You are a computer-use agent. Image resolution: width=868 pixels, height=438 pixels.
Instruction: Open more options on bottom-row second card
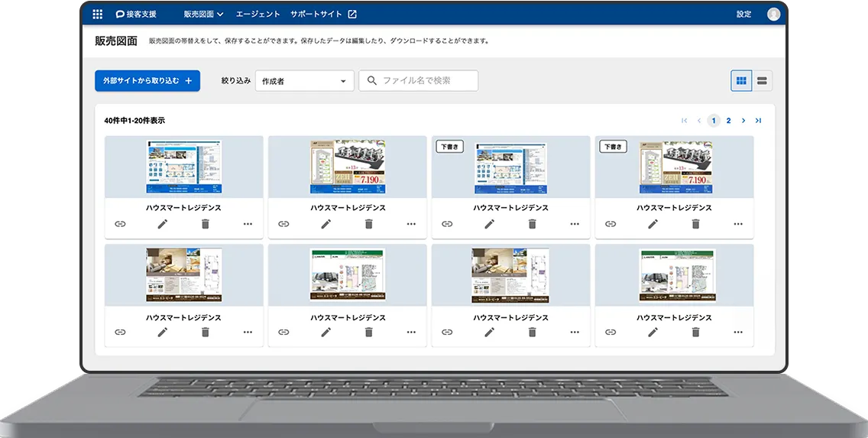(x=411, y=333)
